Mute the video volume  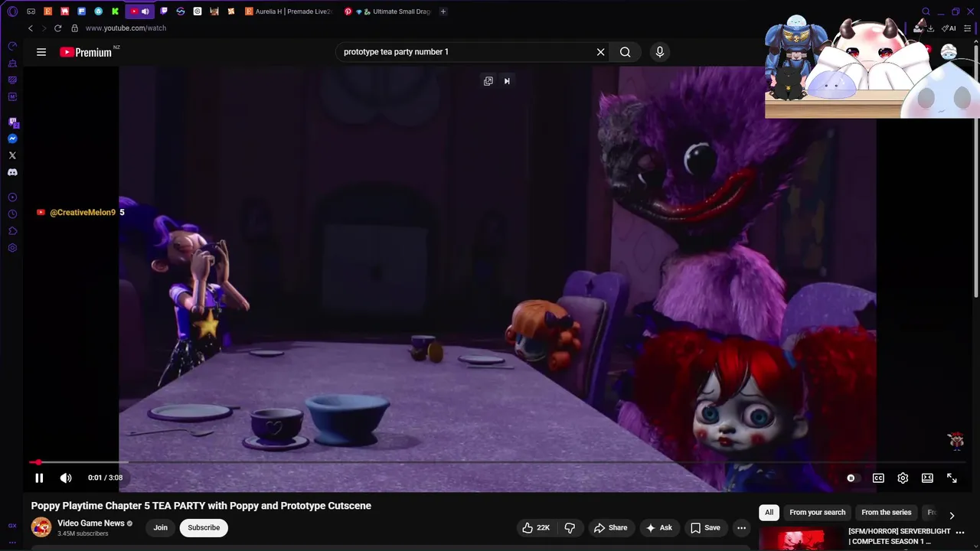click(66, 478)
